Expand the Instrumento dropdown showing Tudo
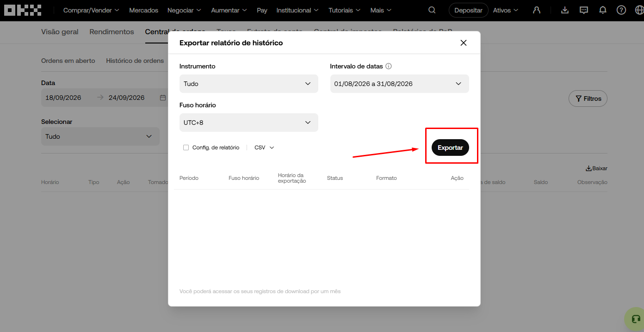The width and height of the screenshot is (644, 332). (249, 84)
